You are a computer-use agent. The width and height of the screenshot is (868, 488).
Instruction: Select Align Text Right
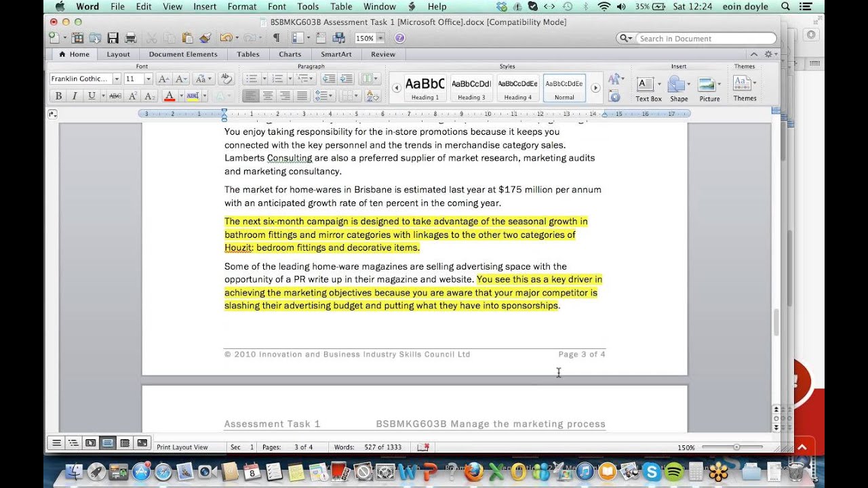pyautogui.click(x=285, y=96)
